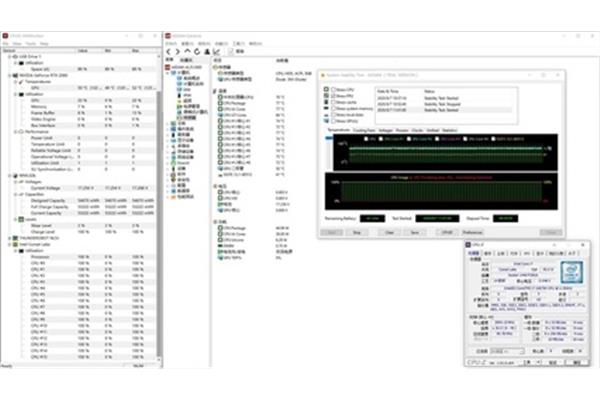Click NVIDIA GeForce RTX 2060 device icon
Viewport: 600px width, 400px height.
click(15, 75)
